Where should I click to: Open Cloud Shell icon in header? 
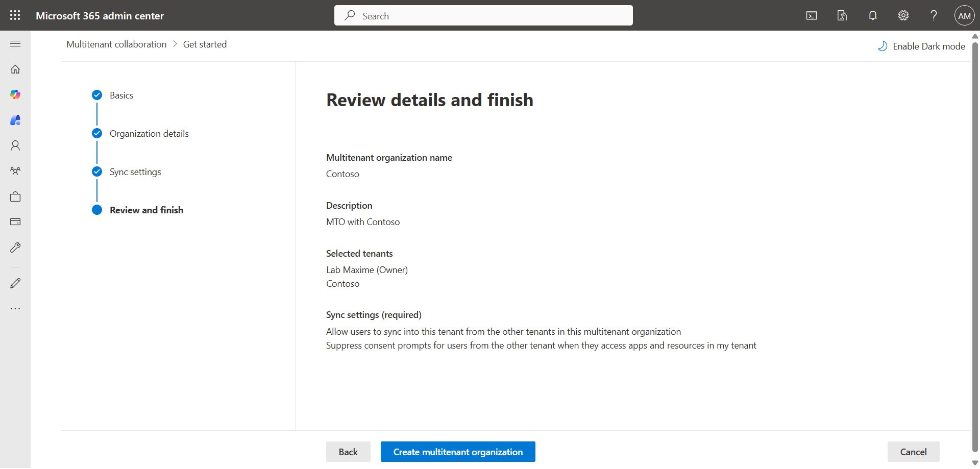coord(812,15)
